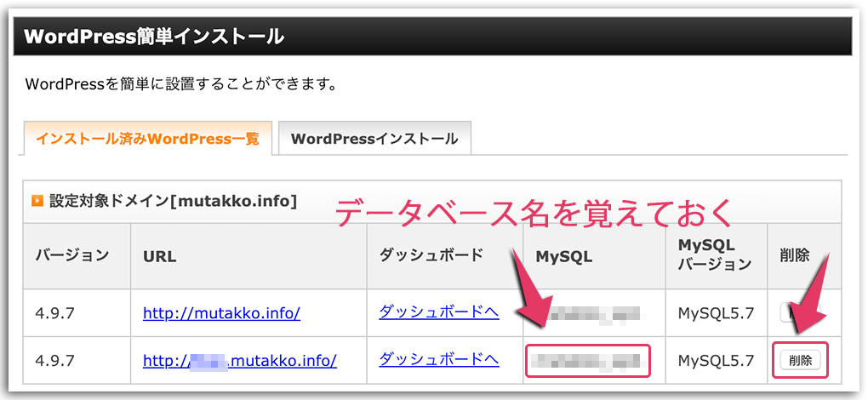Click the 削除 column header
This screenshot has height=400, width=868.
point(804,256)
